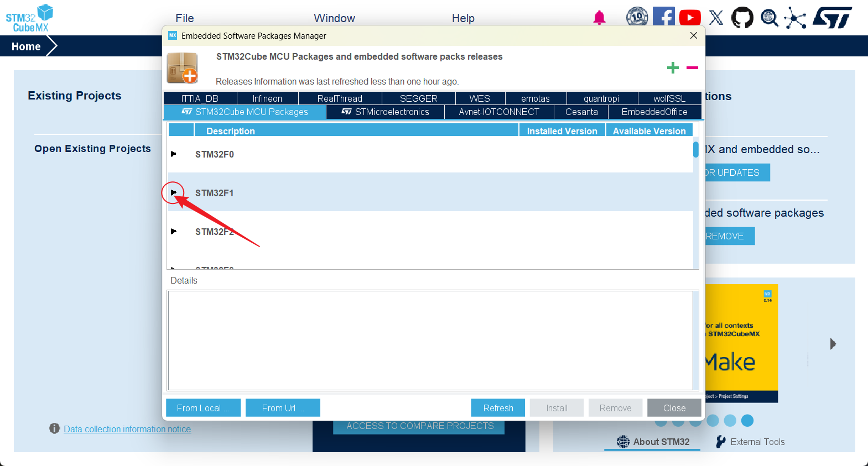The image size is (868, 466).
Task: Click the External Tools wrench icon
Action: 720,442
